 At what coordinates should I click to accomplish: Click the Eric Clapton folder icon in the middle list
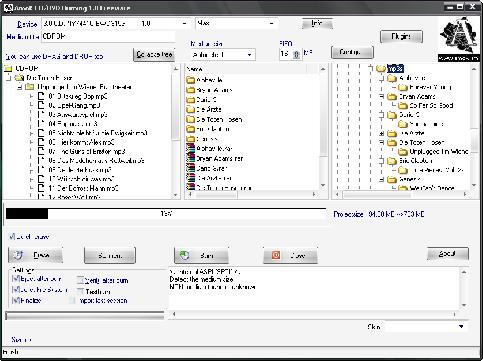point(191,129)
